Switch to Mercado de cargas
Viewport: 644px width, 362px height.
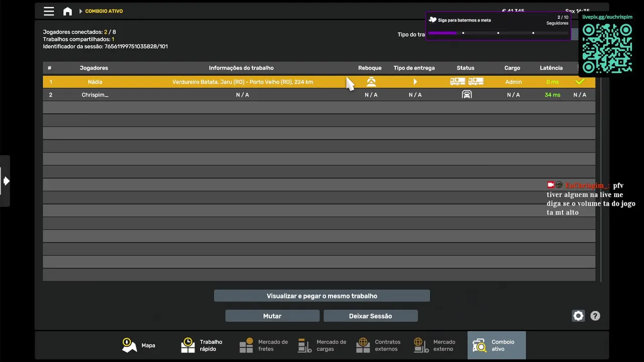click(322, 345)
